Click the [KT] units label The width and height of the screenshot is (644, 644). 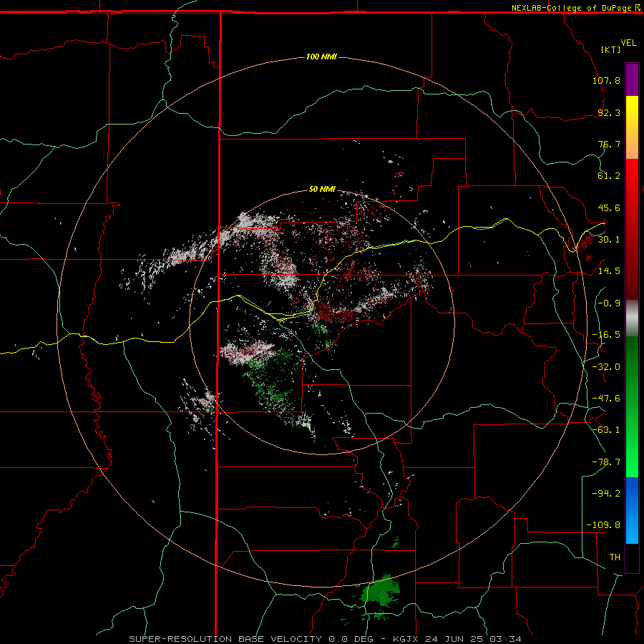click(611, 49)
